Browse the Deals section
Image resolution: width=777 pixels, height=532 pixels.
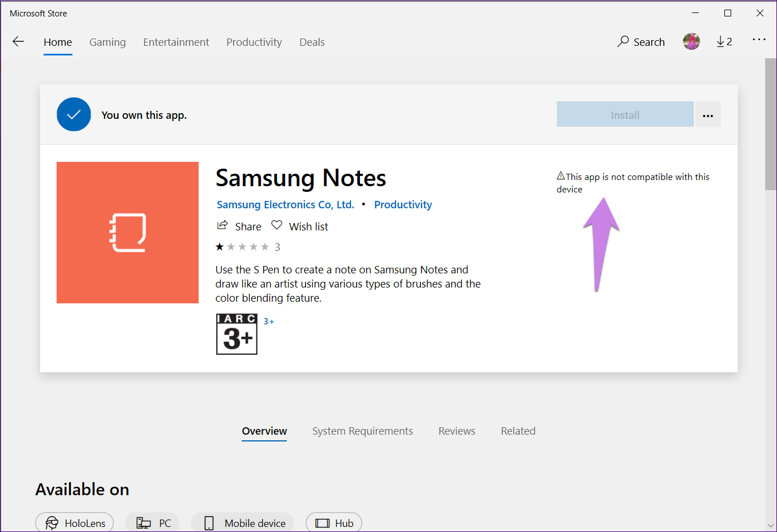(312, 42)
